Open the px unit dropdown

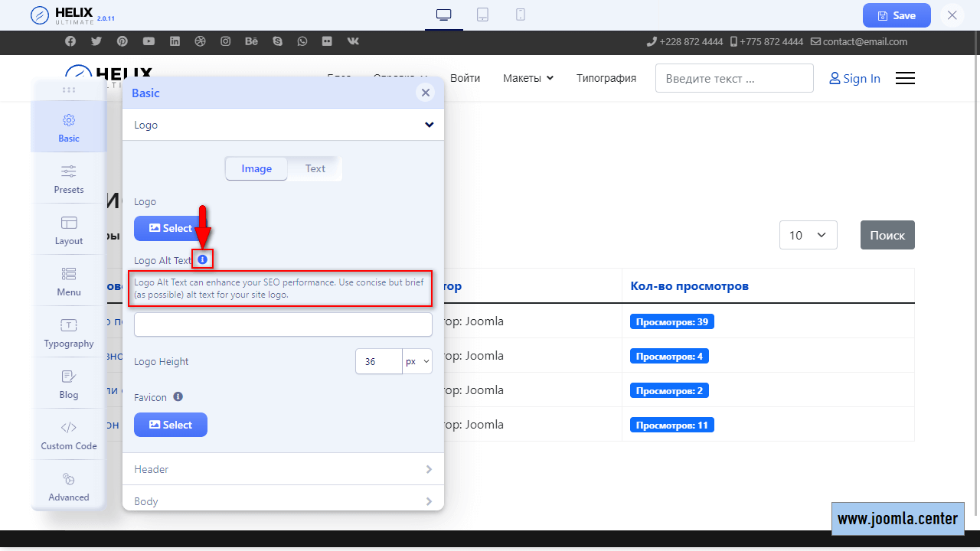[x=417, y=361]
